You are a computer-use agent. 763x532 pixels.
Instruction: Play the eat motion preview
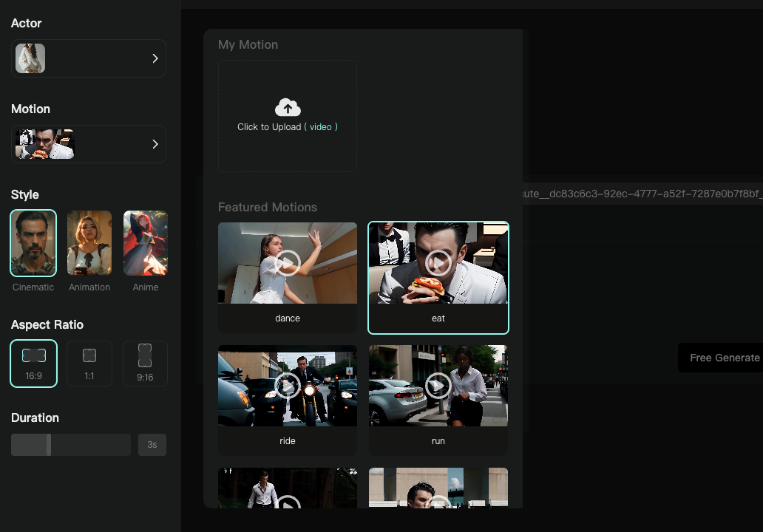438,263
